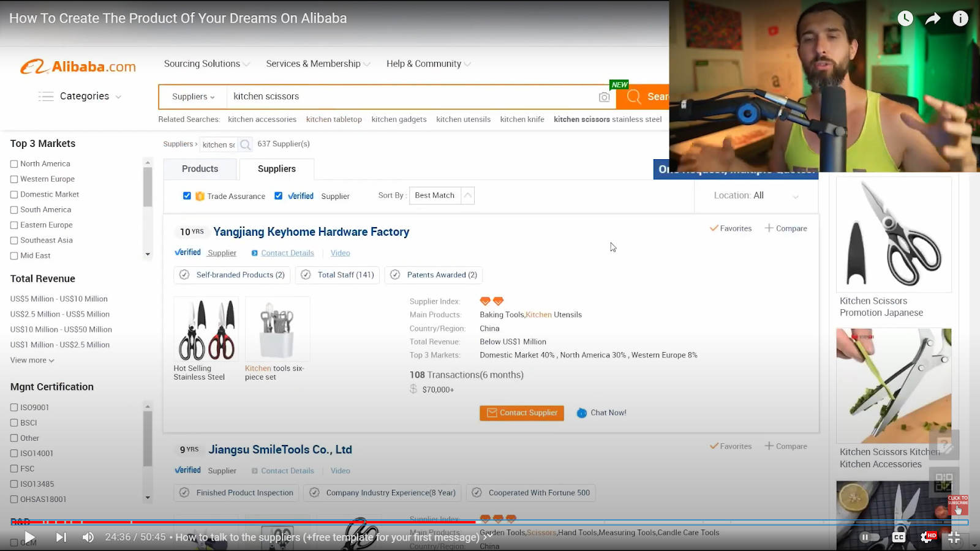Uncheck the Trade Assurance checkbox
This screenshot has width=980, height=551.
pyautogui.click(x=187, y=196)
